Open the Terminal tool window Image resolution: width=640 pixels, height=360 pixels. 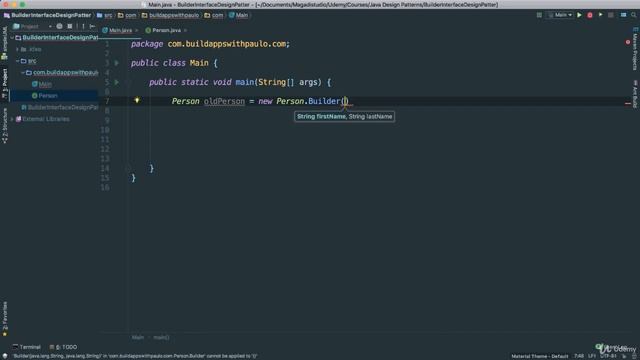(27, 347)
